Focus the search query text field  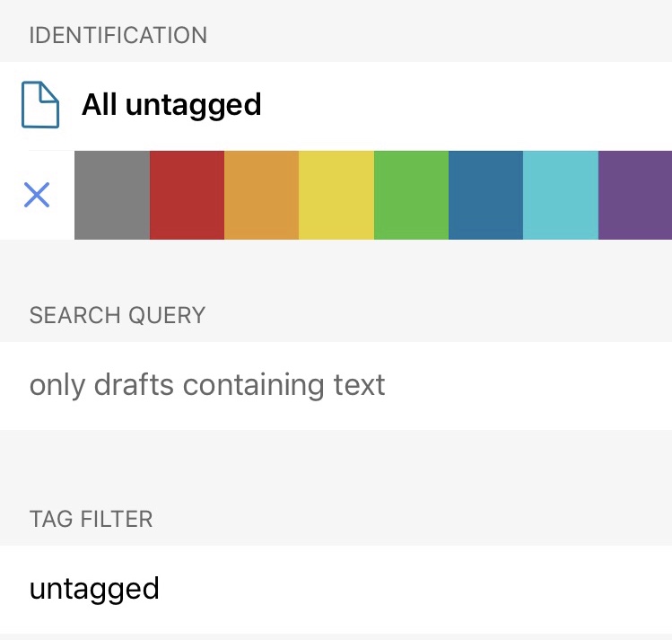(x=207, y=385)
